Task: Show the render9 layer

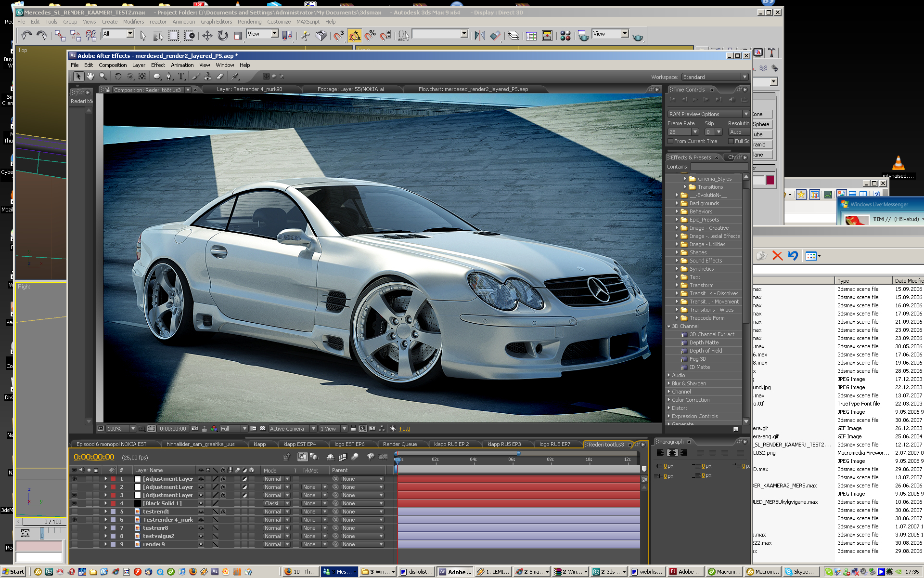Action: tap(74, 544)
